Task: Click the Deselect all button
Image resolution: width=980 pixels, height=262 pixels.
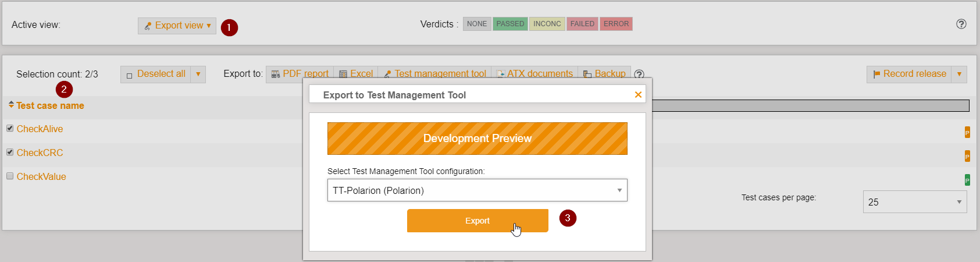Action: (x=155, y=74)
